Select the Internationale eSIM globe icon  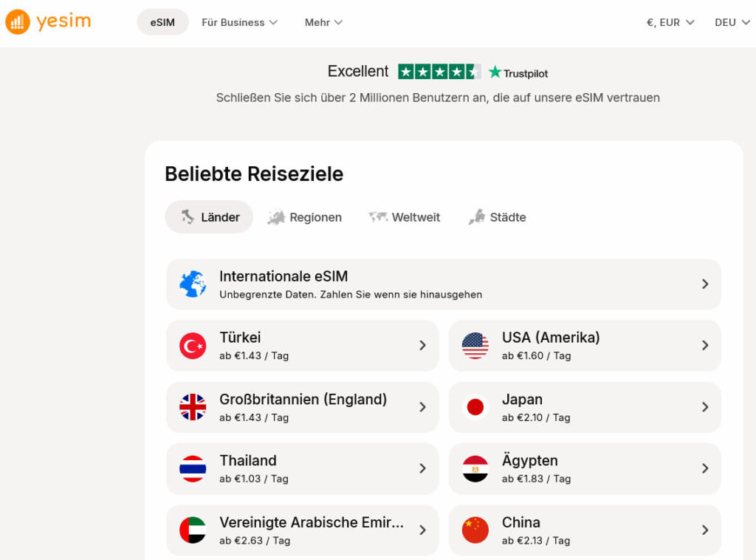193,284
